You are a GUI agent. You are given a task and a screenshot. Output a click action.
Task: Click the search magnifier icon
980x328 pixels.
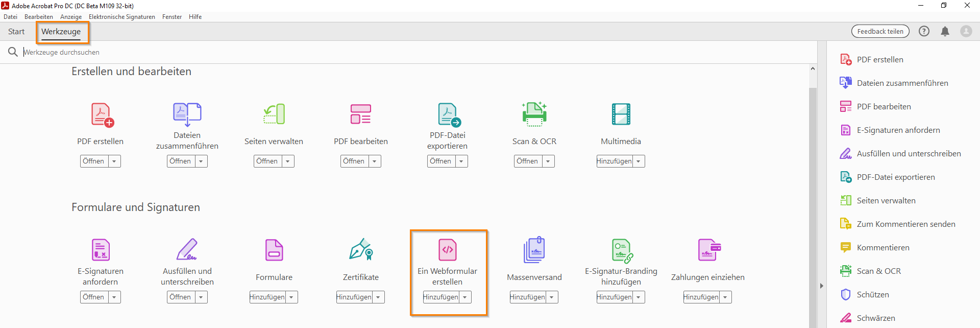(x=13, y=52)
